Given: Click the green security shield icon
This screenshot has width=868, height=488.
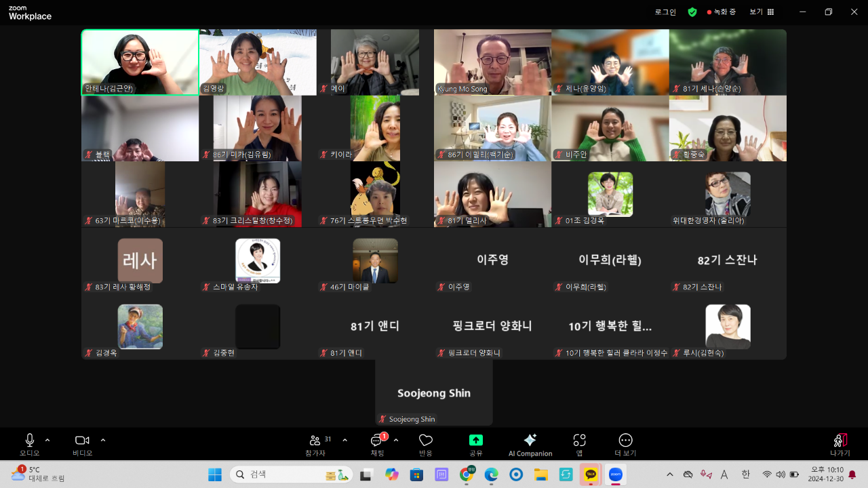Looking at the screenshot, I should pyautogui.click(x=692, y=12).
